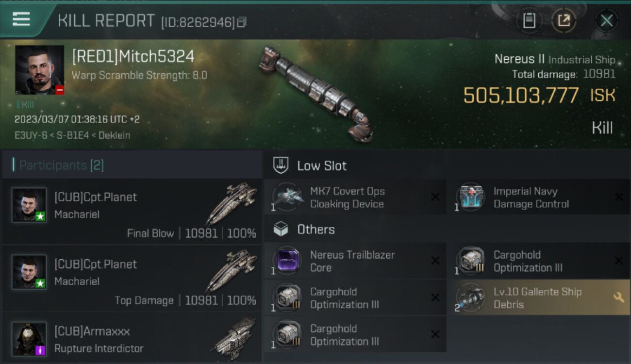Share the kill report via export icon
The height and width of the screenshot is (364, 631).
tap(564, 20)
